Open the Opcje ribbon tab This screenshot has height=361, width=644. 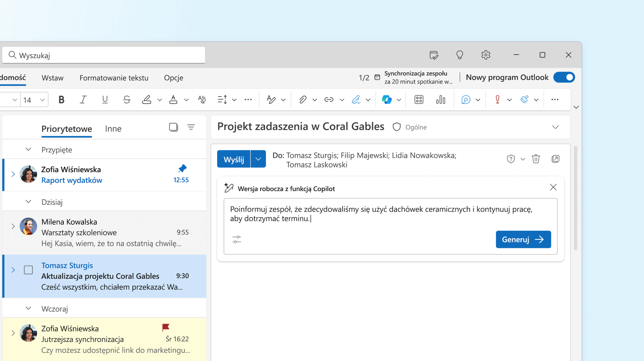click(x=174, y=78)
